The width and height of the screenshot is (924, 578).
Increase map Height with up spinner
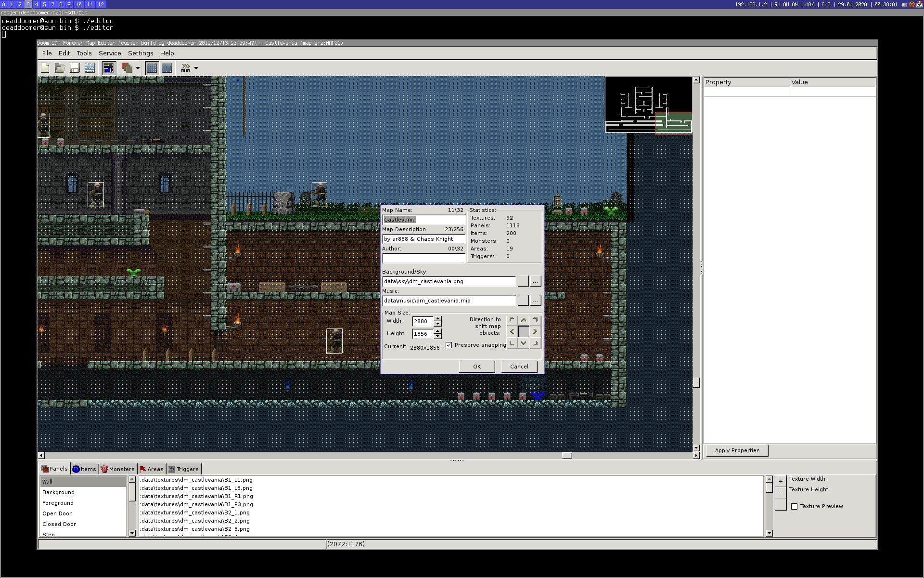click(437, 331)
